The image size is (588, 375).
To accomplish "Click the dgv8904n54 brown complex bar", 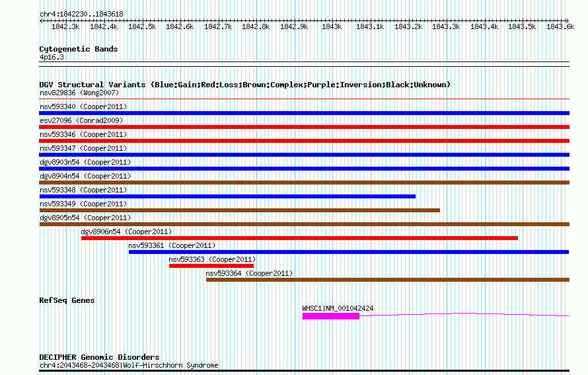I will coord(304,183).
